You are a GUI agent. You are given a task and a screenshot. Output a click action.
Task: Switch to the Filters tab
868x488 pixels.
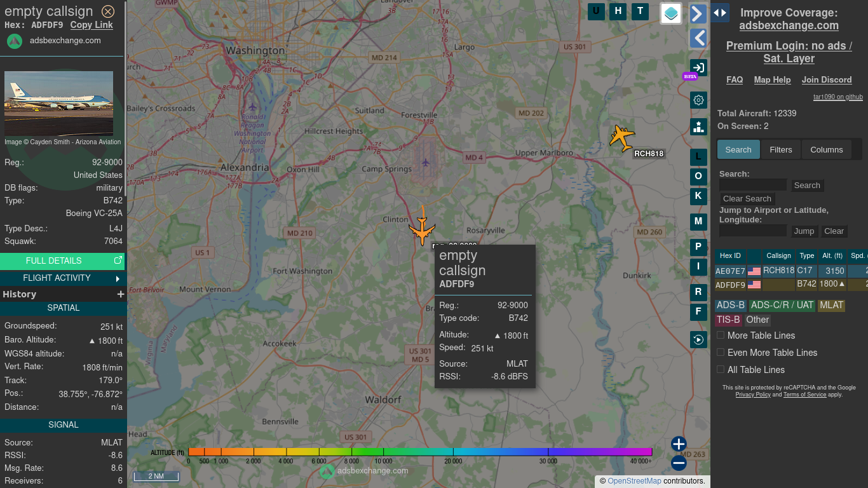pyautogui.click(x=781, y=149)
